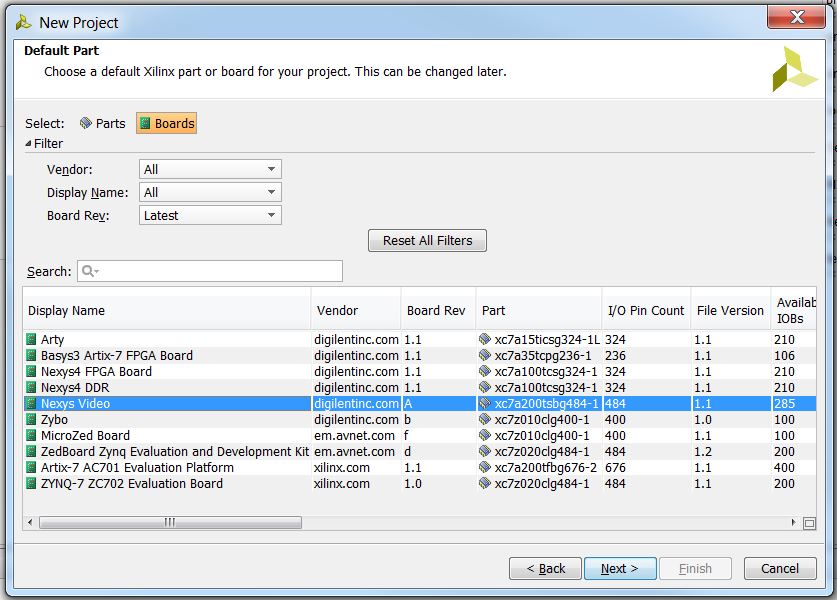This screenshot has height=600, width=837.
Task: Click the ZedBoard Zynq Evaluation Kit board icon
Action: pos(31,452)
